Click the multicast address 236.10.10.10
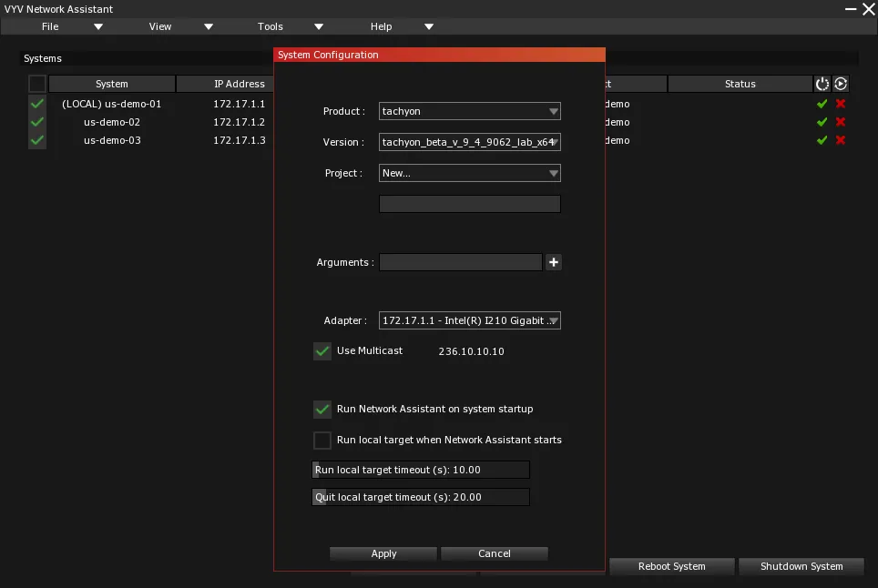878x588 pixels. pos(471,351)
